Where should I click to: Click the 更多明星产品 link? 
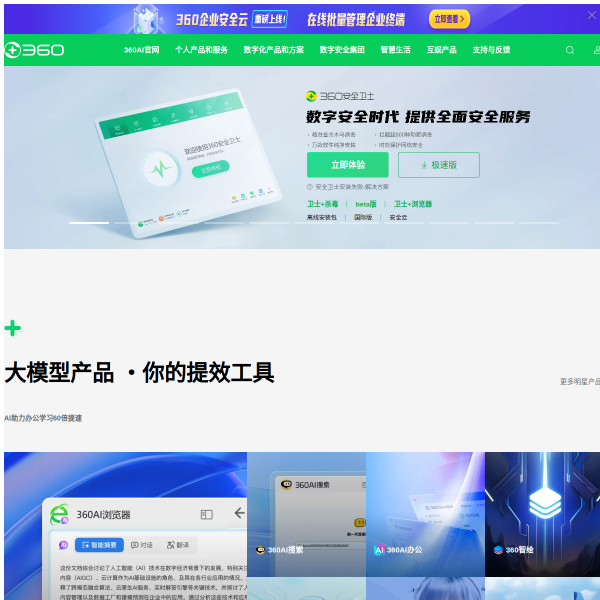coord(580,382)
